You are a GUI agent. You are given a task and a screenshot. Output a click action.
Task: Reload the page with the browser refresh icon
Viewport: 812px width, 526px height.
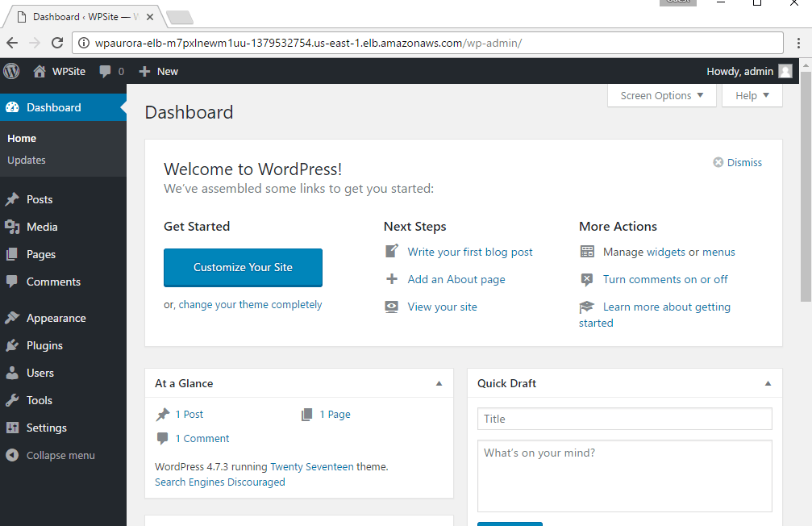[x=57, y=43]
